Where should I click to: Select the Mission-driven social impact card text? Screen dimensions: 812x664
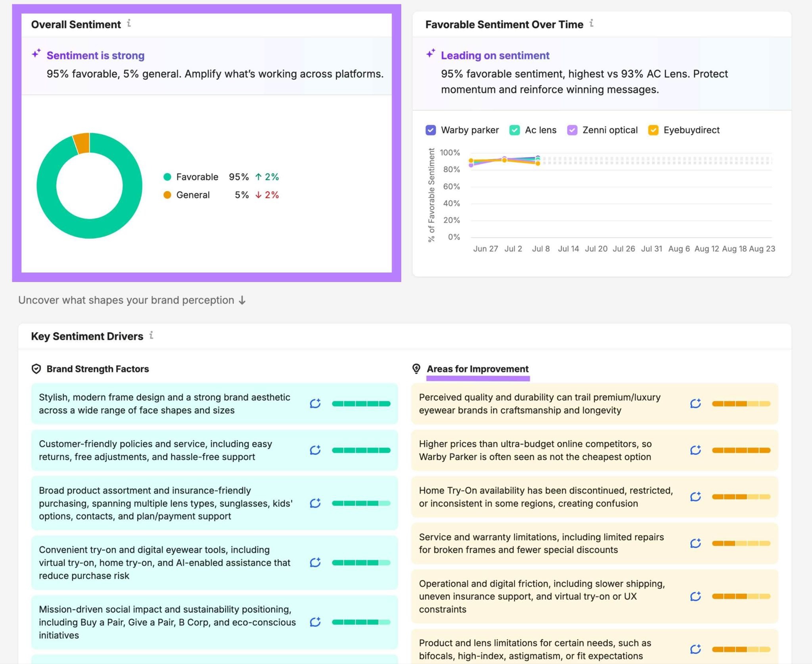pyautogui.click(x=167, y=622)
